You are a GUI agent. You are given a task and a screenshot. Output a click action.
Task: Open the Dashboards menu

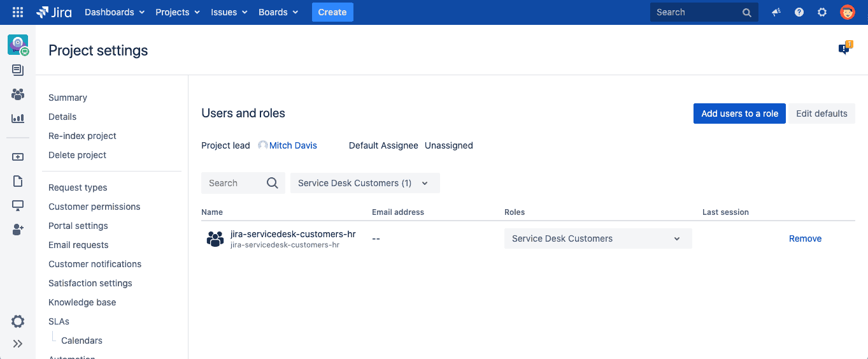pos(115,12)
